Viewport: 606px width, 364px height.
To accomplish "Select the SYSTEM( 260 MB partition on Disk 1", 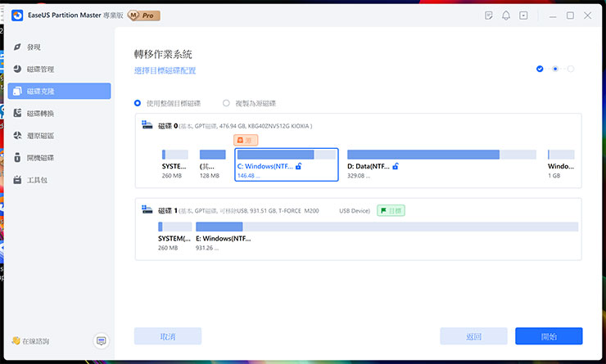I will pyautogui.click(x=174, y=236).
